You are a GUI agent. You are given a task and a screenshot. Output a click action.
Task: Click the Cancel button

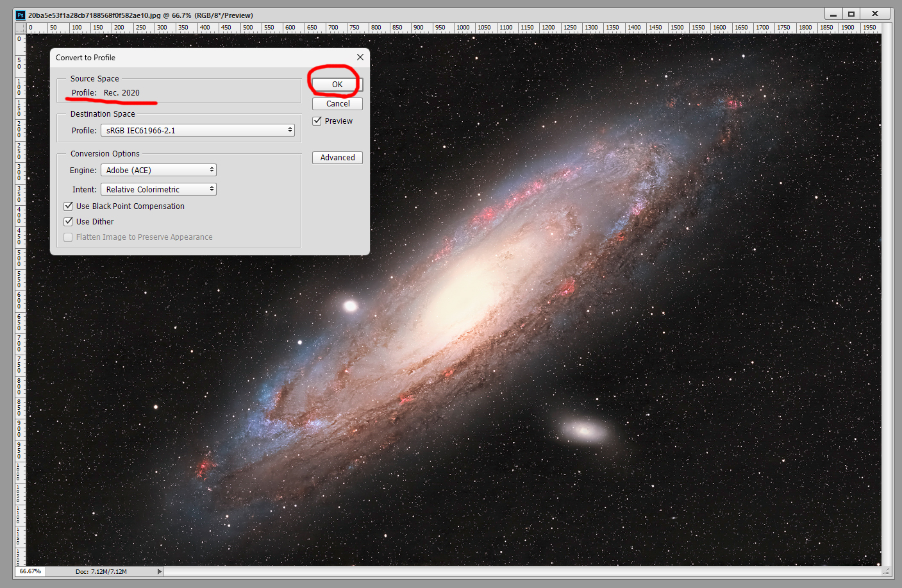click(x=338, y=103)
